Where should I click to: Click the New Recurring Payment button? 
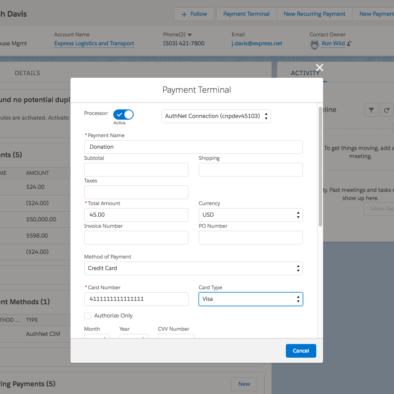click(x=314, y=14)
